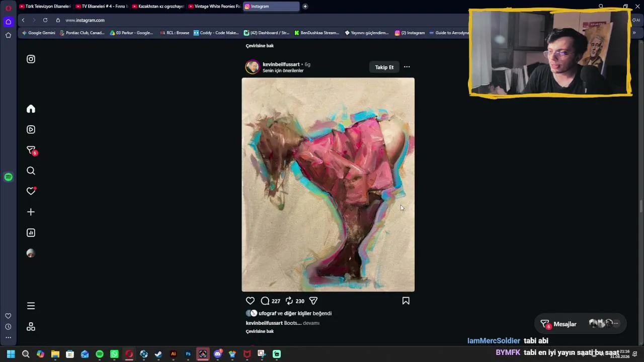
Task: Open the Instagram Home feed icon
Action: [x=31, y=109]
